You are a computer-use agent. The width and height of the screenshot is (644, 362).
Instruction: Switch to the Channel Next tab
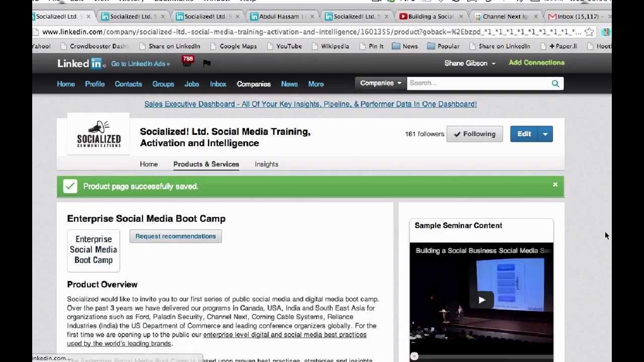coord(505,17)
